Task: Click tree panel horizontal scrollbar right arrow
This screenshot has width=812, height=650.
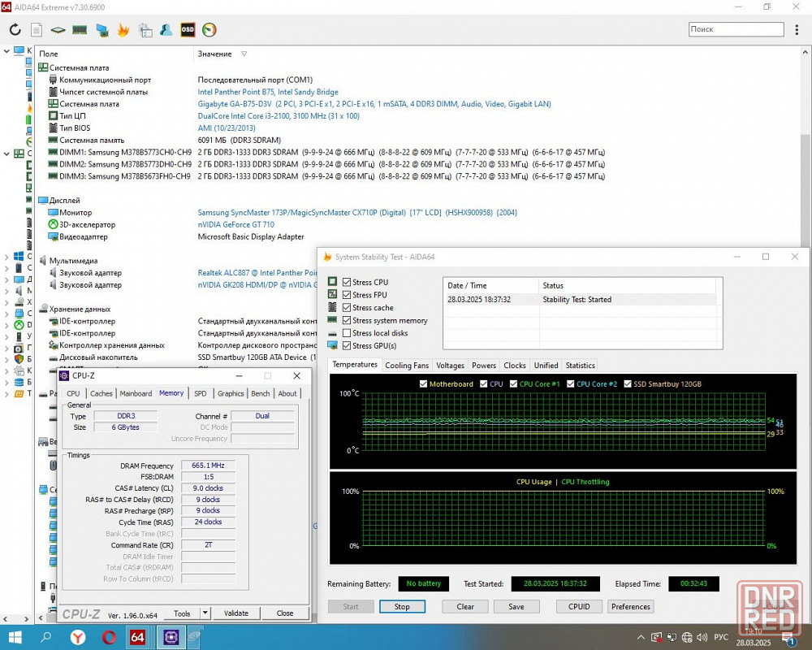Action: tap(27, 619)
